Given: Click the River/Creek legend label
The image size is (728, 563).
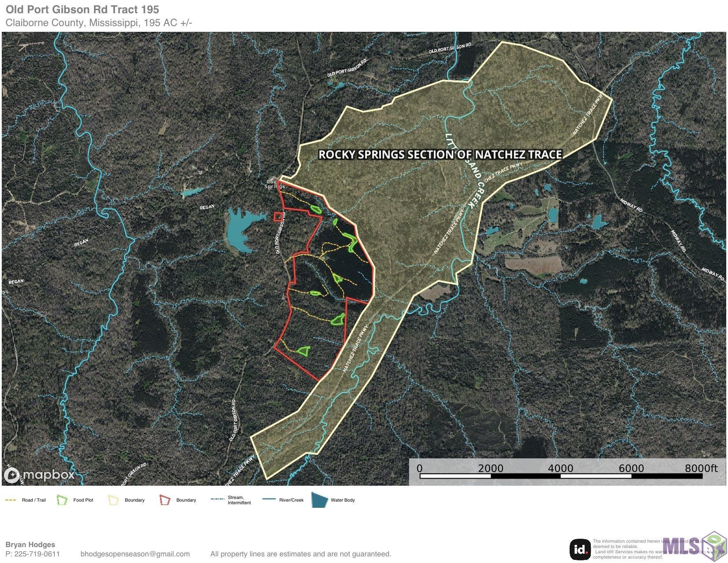Looking at the screenshot, I should [291, 500].
